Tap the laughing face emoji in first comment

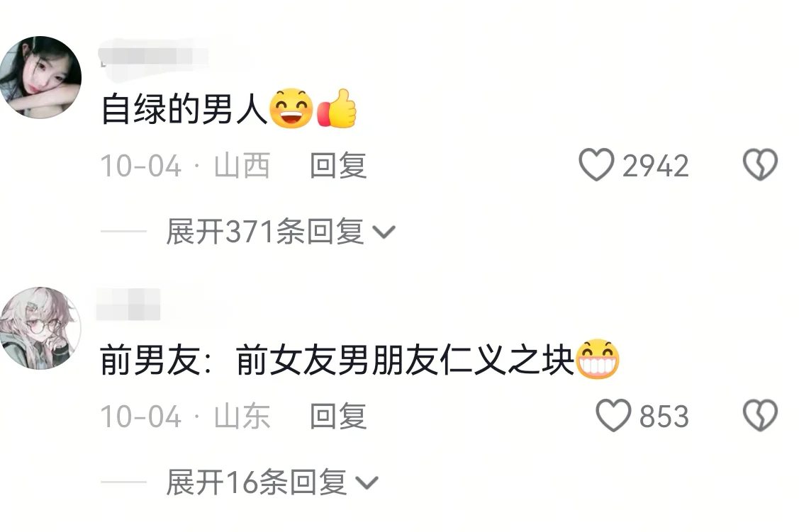tap(291, 108)
